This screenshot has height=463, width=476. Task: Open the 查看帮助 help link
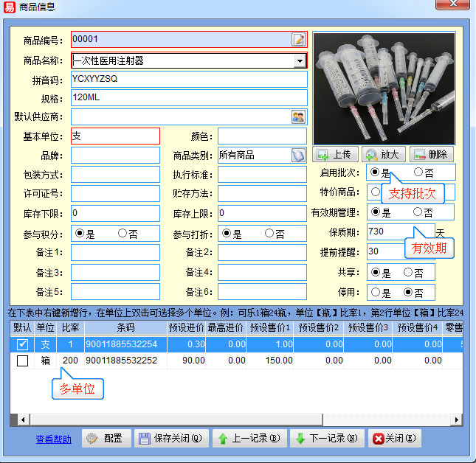[x=54, y=439]
